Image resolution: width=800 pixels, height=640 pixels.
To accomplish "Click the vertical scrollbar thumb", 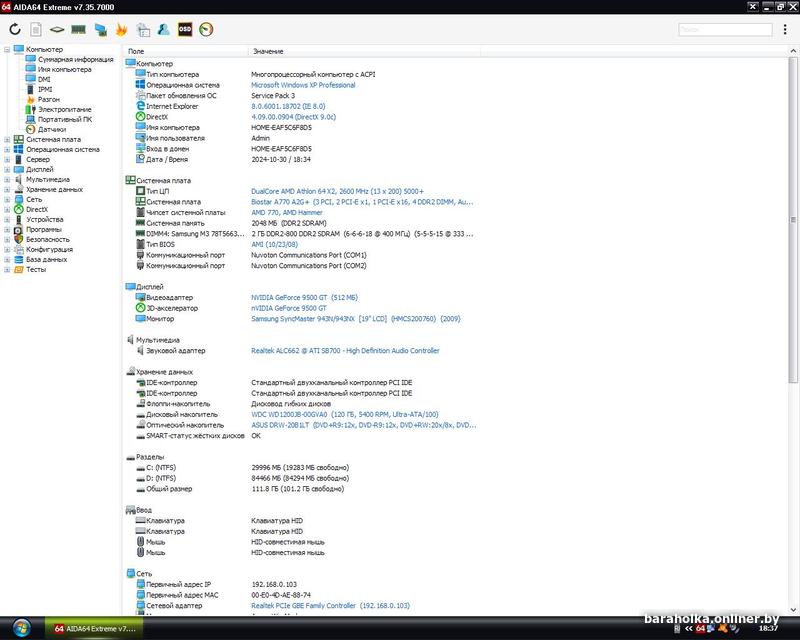I will point(793,219).
